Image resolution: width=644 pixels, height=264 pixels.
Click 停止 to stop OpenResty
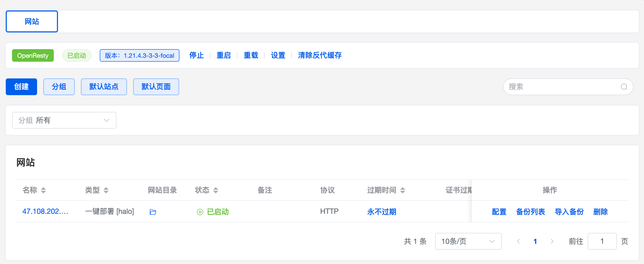(196, 55)
